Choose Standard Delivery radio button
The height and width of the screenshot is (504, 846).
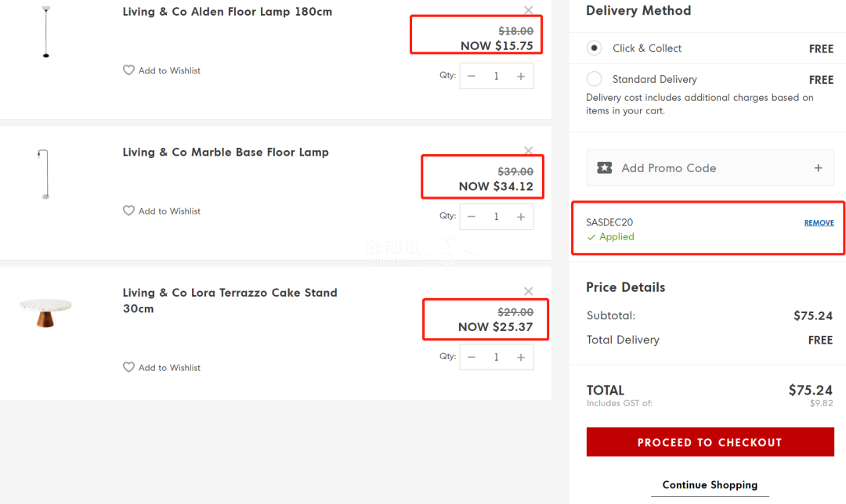click(x=595, y=79)
